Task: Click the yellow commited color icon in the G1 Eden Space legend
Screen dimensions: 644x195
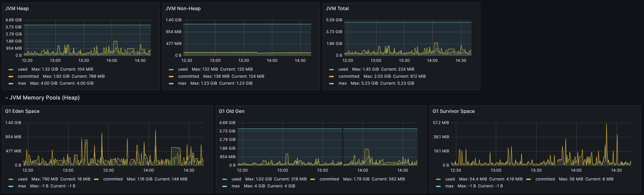Action: pyautogui.click(x=96, y=179)
